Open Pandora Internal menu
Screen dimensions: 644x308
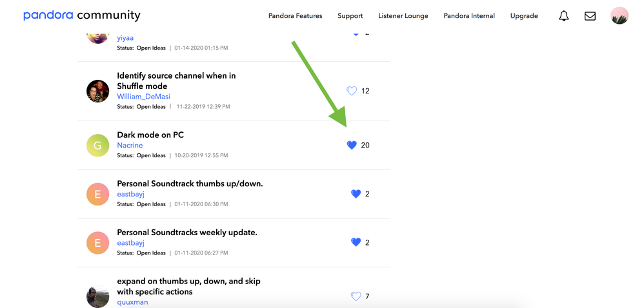pyautogui.click(x=469, y=16)
